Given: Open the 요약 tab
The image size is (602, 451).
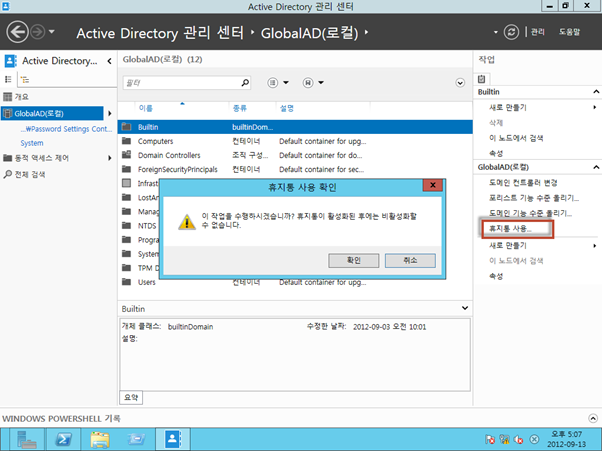Looking at the screenshot, I should point(131,398).
